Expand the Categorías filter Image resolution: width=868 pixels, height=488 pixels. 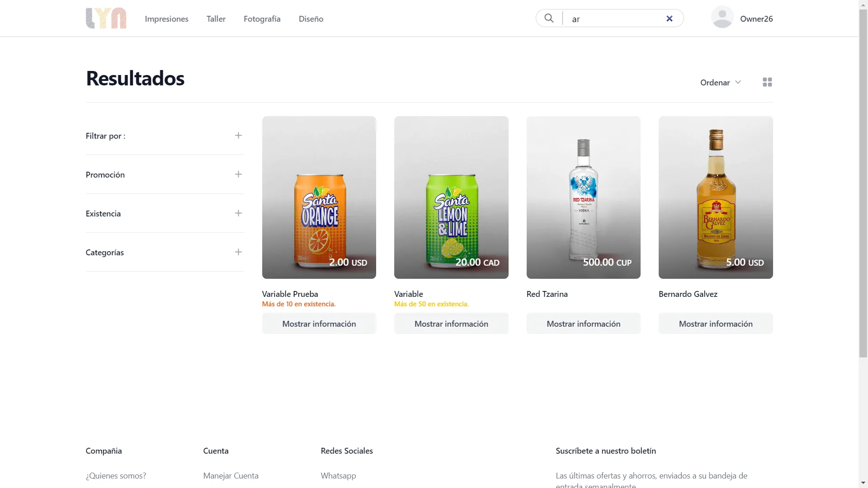pyautogui.click(x=238, y=252)
